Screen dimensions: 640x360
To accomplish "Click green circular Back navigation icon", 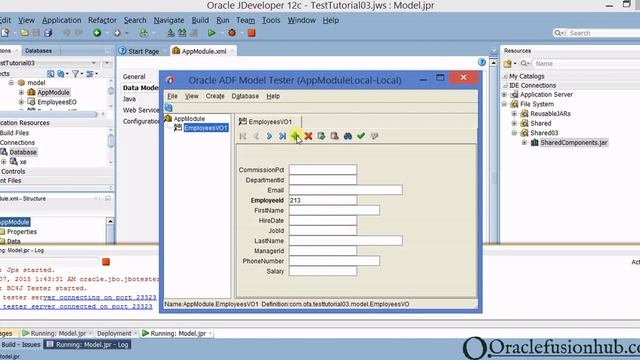I will [x=97, y=33].
